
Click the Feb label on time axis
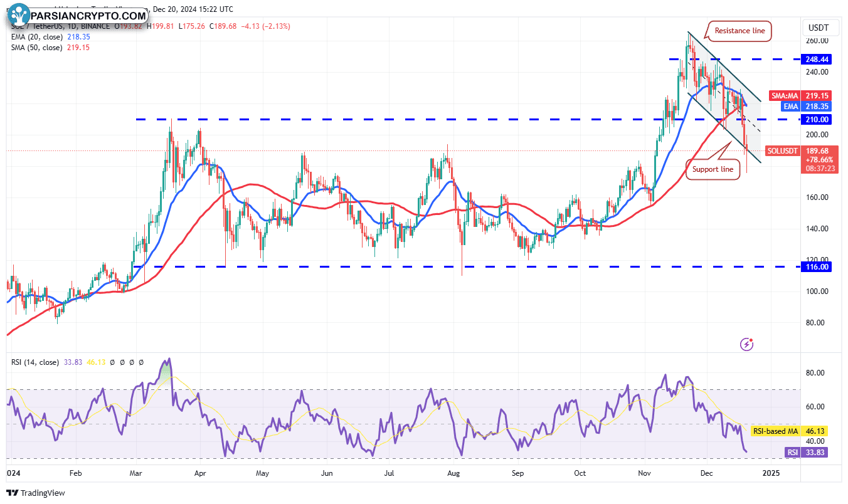(x=75, y=474)
